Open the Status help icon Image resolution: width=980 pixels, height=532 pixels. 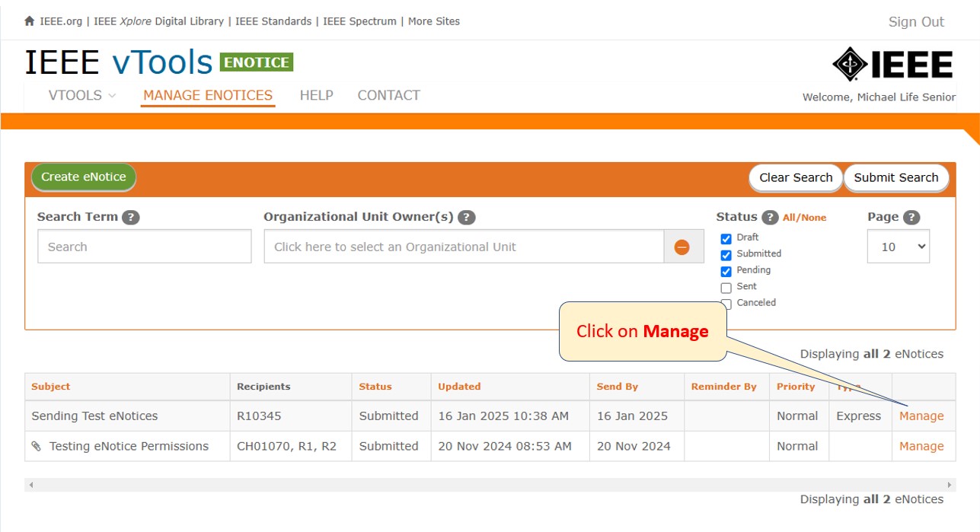[771, 217]
